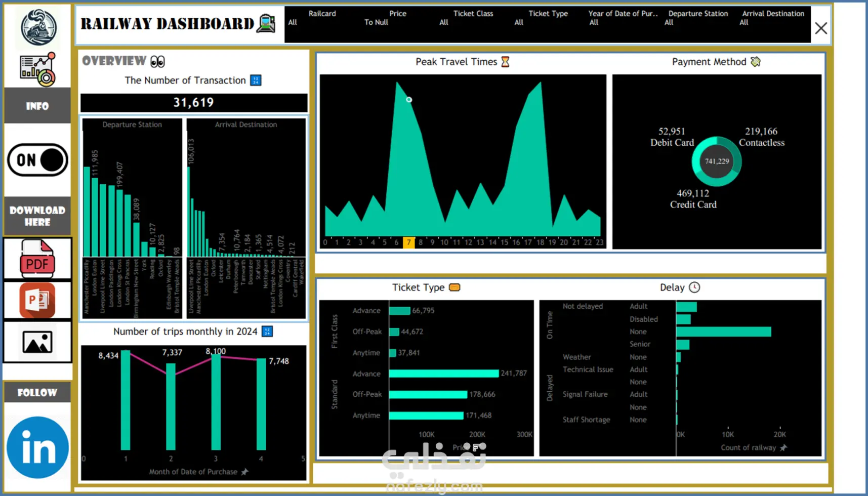Select the INFO sidebar item
This screenshot has width=868, height=496.
[x=37, y=106]
